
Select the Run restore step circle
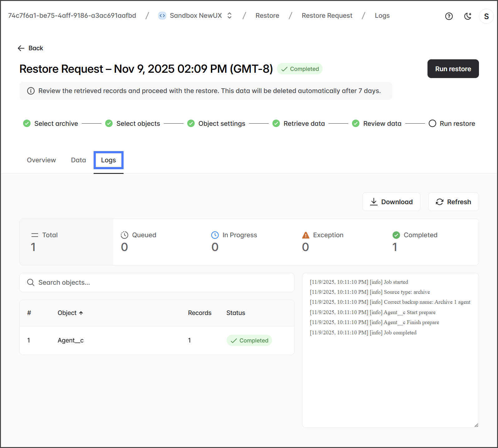coord(432,124)
